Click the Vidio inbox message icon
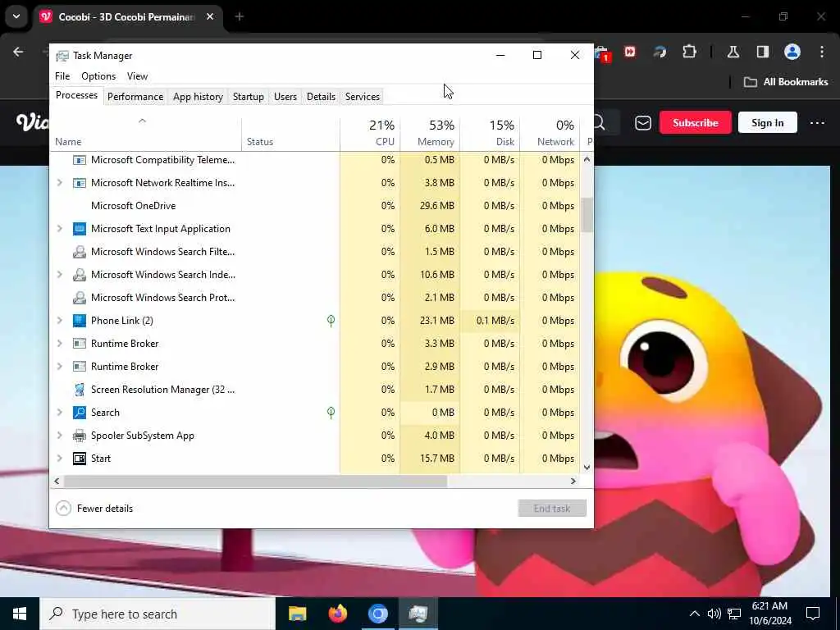The image size is (840, 630). pyautogui.click(x=643, y=123)
